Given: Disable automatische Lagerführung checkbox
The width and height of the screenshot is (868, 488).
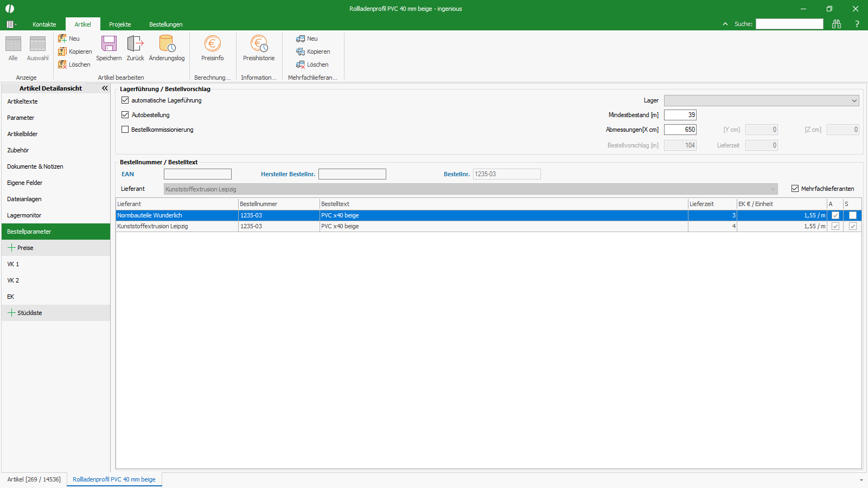Looking at the screenshot, I should pyautogui.click(x=125, y=100).
